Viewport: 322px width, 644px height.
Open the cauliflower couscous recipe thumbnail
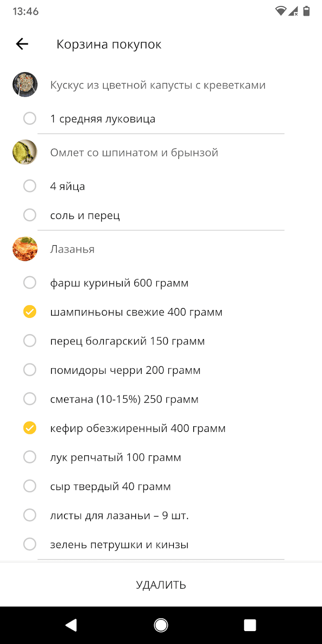click(25, 85)
